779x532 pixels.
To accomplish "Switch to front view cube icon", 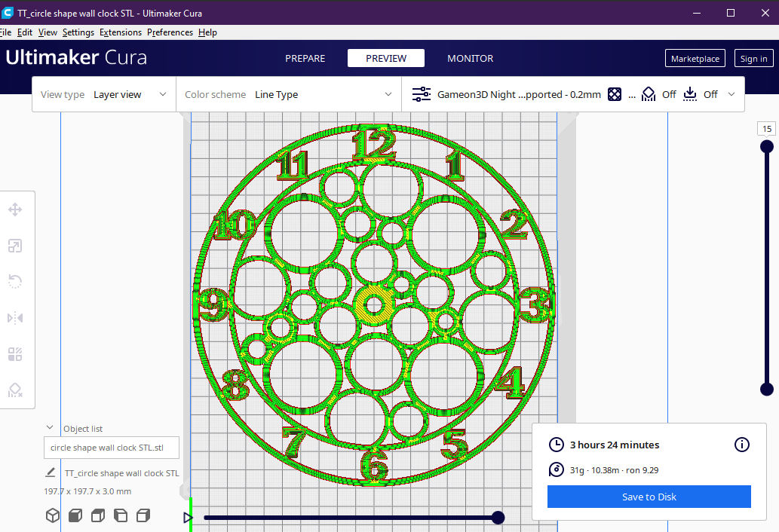I will tap(75, 515).
